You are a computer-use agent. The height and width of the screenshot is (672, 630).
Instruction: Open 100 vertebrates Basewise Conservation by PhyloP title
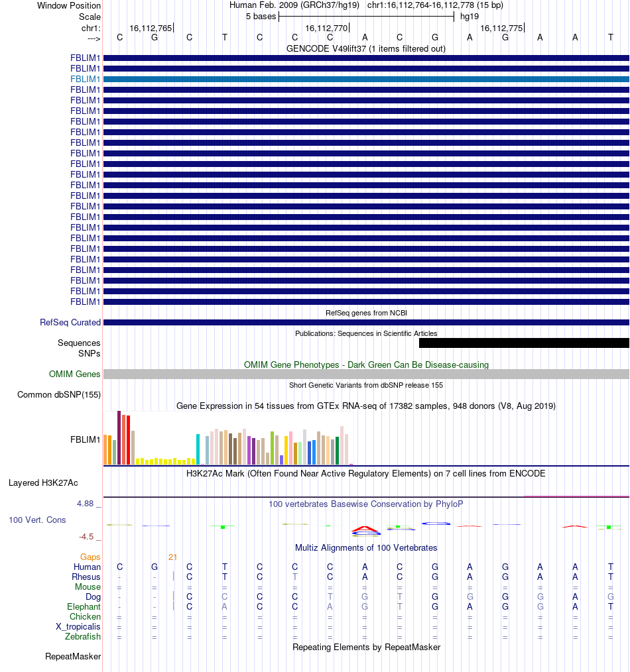pyautogui.click(x=366, y=504)
